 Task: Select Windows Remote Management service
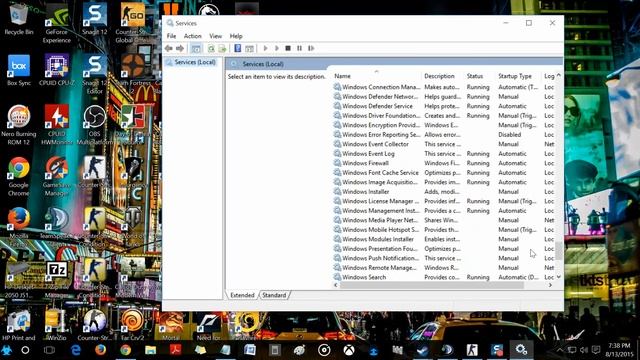[x=444, y=268]
